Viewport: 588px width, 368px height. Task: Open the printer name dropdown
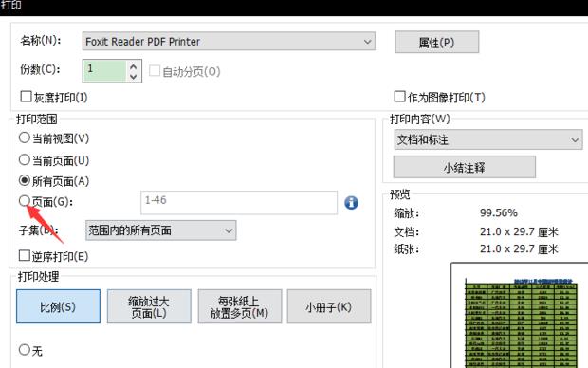[x=229, y=42]
